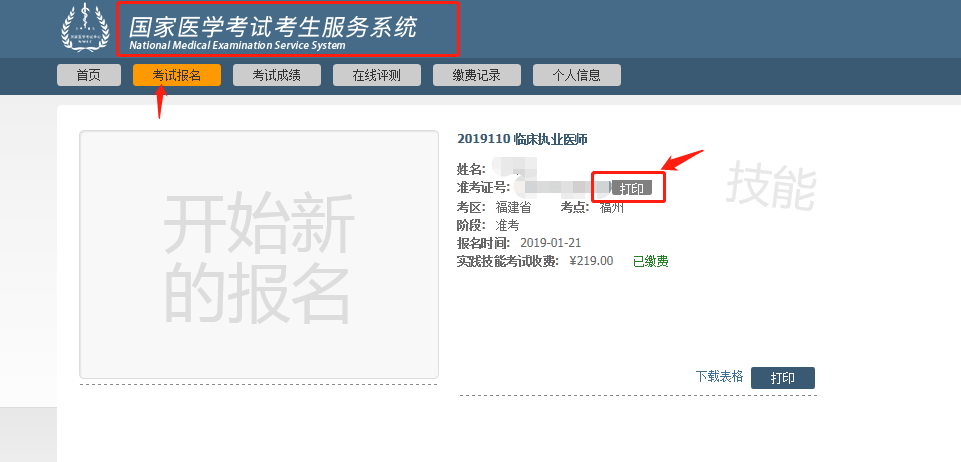Select the 2019110 临床执业医师 heading

pos(530,139)
